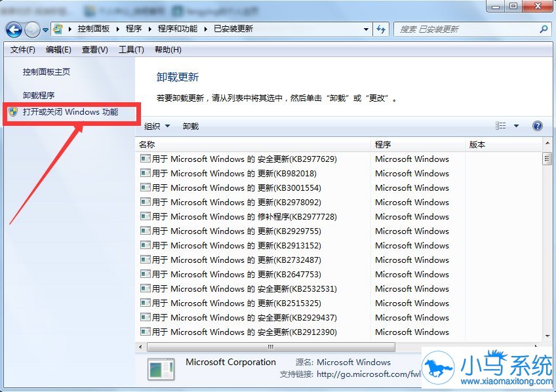Select update KB2978092 row
The height and width of the screenshot is (392, 556).
[x=340, y=203]
